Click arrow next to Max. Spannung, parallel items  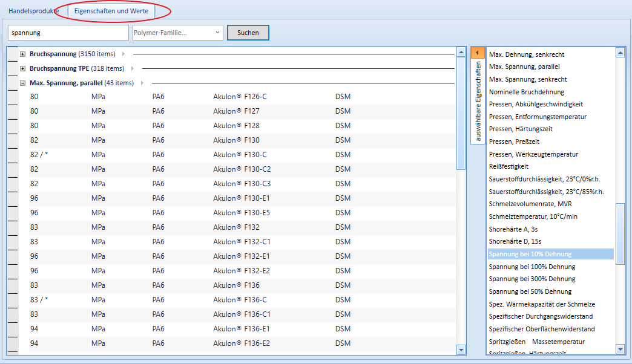click(x=142, y=83)
